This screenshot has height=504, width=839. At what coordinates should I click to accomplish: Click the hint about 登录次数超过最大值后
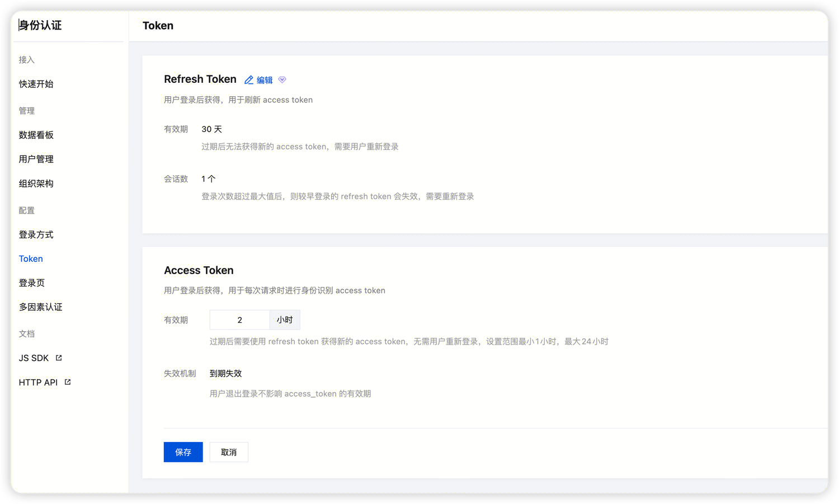click(x=338, y=196)
